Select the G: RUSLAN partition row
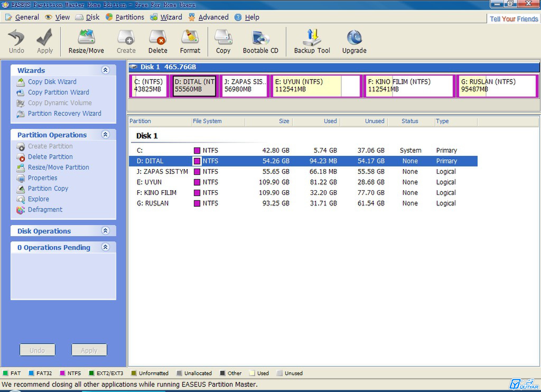Screen dimensions: 541x392 (303, 203)
